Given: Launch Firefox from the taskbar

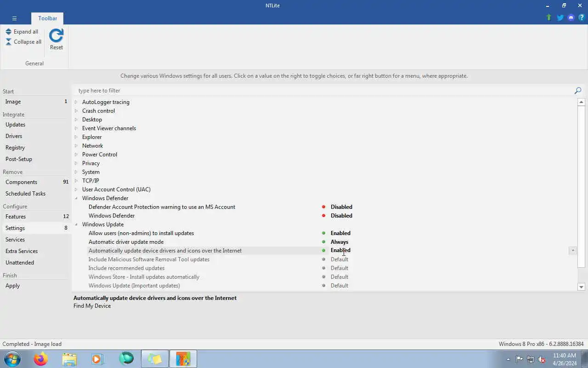Looking at the screenshot, I should click(x=40, y=359).
